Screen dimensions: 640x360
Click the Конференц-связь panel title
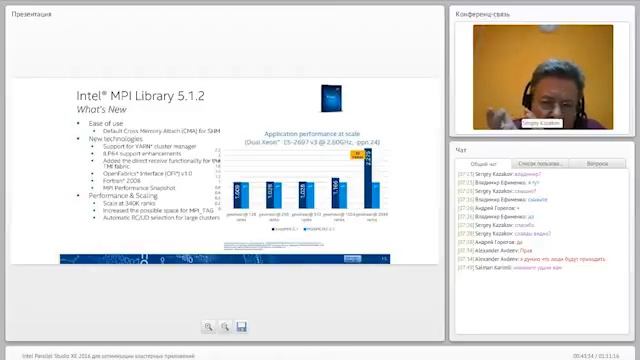click(x=482, y=14)
